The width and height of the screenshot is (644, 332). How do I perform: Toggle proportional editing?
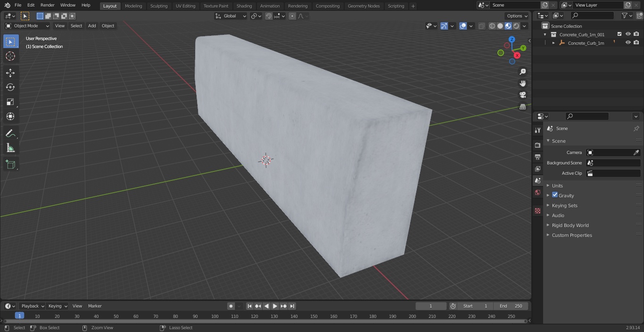(x=292, y=16)
